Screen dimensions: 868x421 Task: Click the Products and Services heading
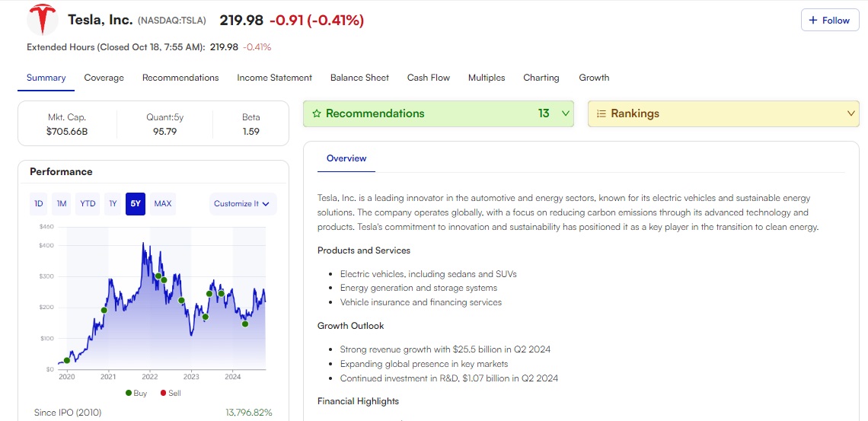point(364,250)
